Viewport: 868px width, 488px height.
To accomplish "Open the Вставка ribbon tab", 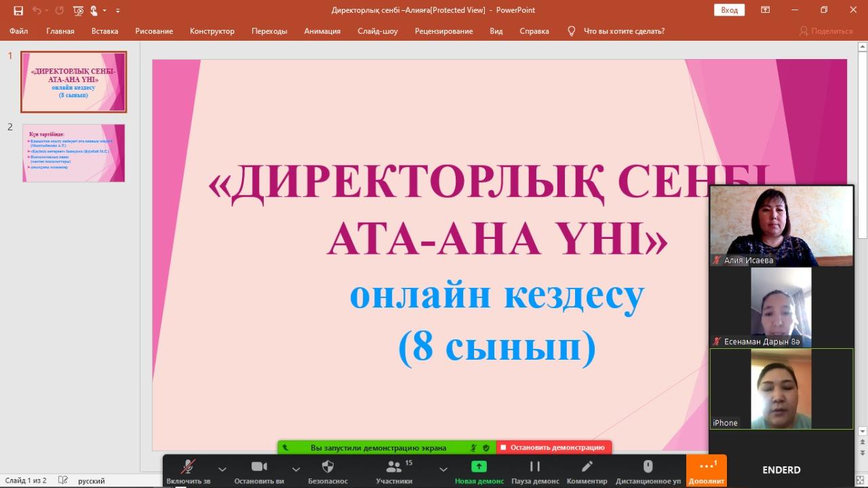I will 104,31.
